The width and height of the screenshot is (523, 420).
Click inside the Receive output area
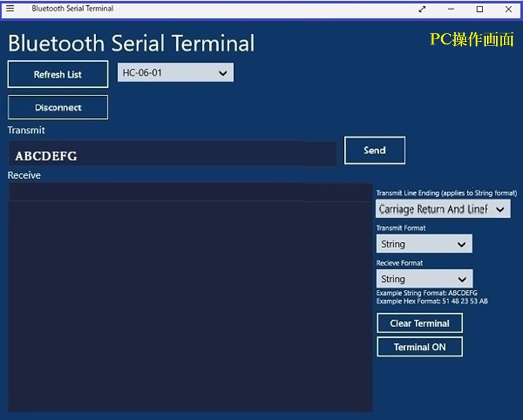click(190, 301)
